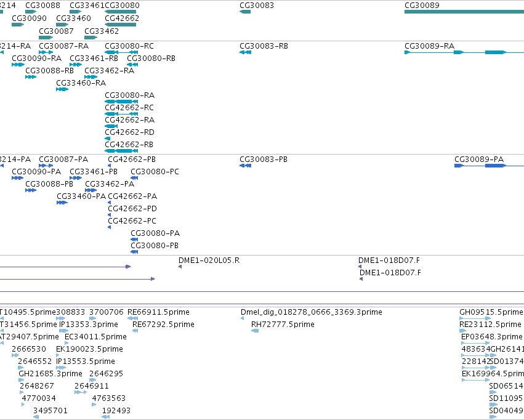
Task: Select protein CG30088-PB label
Action: [x=49, y=184]
